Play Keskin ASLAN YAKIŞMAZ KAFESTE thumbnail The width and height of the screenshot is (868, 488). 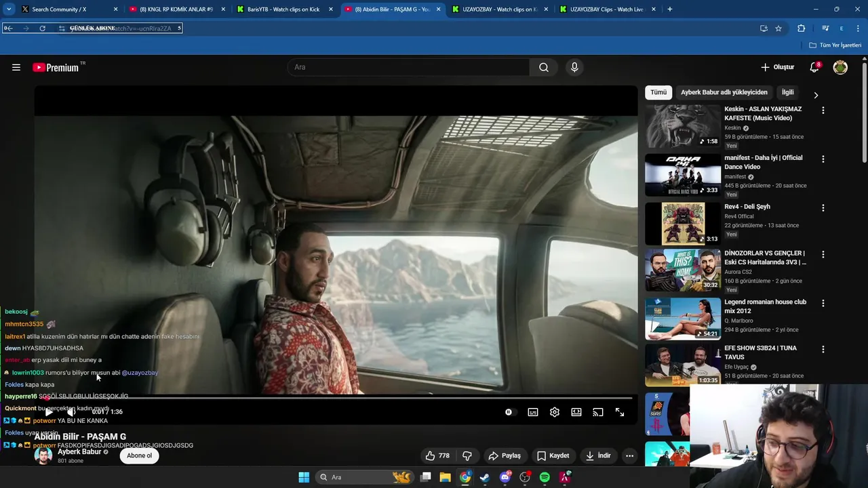coord(683,126)
